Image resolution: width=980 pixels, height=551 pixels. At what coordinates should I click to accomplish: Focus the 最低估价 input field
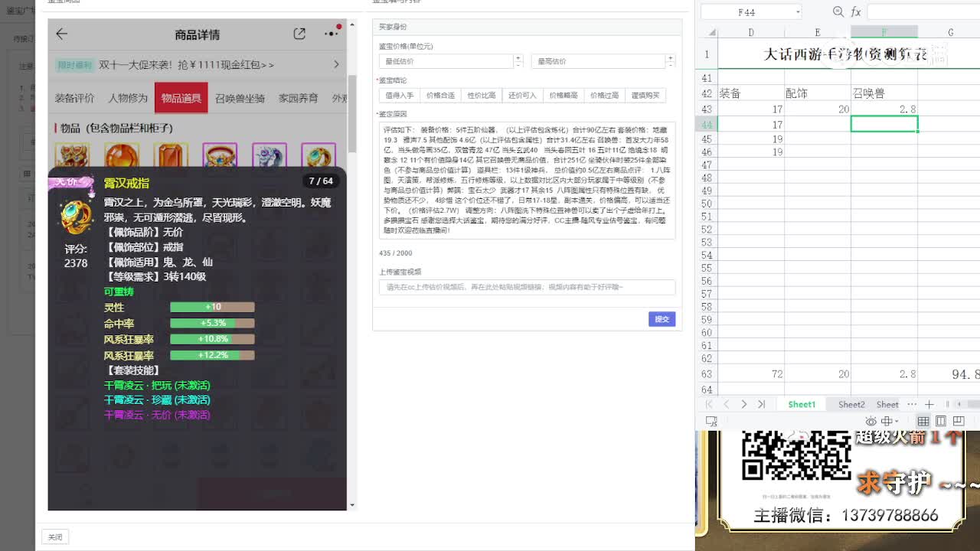446,61
